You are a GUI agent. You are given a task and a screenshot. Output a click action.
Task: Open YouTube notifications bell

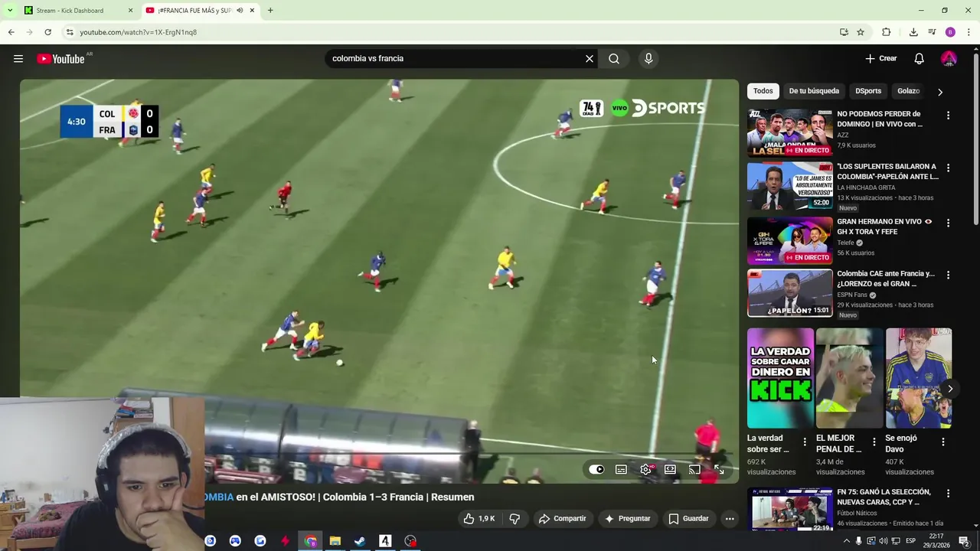920,59
